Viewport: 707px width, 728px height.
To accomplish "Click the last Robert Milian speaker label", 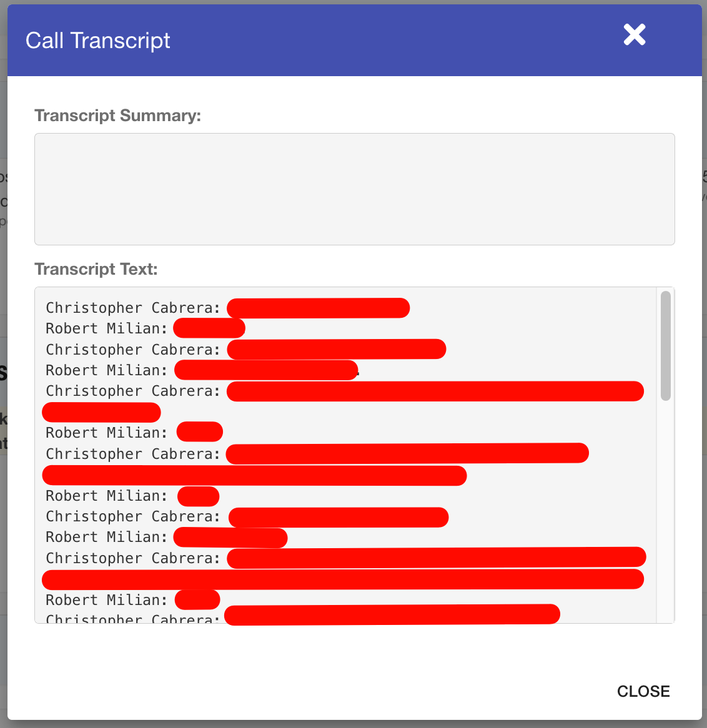I will (x=106, y=600).
